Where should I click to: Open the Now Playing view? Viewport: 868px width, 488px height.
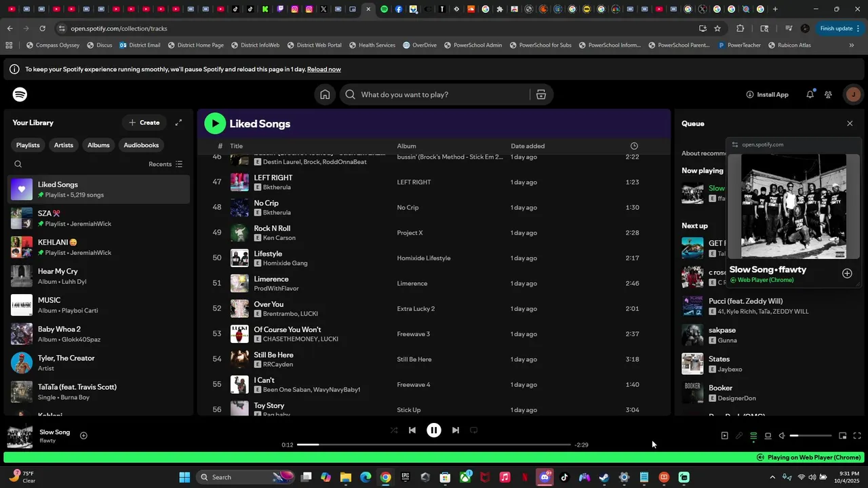point(724,436)
